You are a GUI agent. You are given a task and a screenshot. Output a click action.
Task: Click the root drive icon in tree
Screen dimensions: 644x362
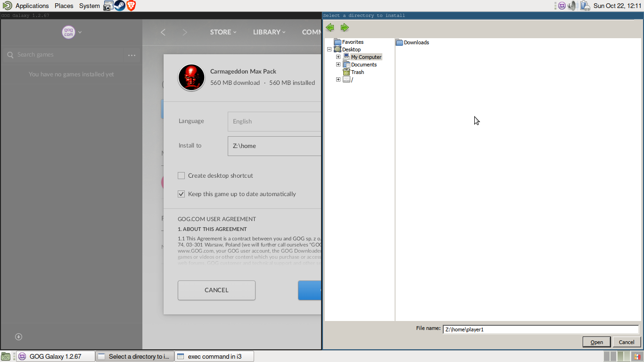347,80
